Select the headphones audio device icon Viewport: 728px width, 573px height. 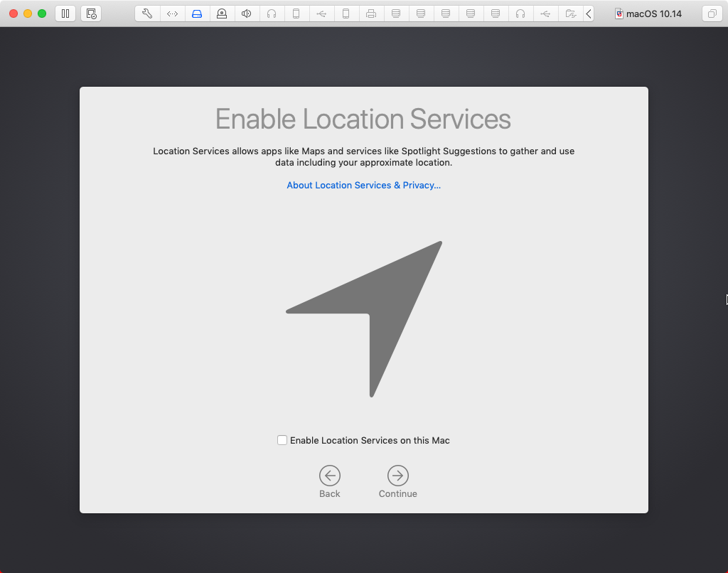pos(272,13)
